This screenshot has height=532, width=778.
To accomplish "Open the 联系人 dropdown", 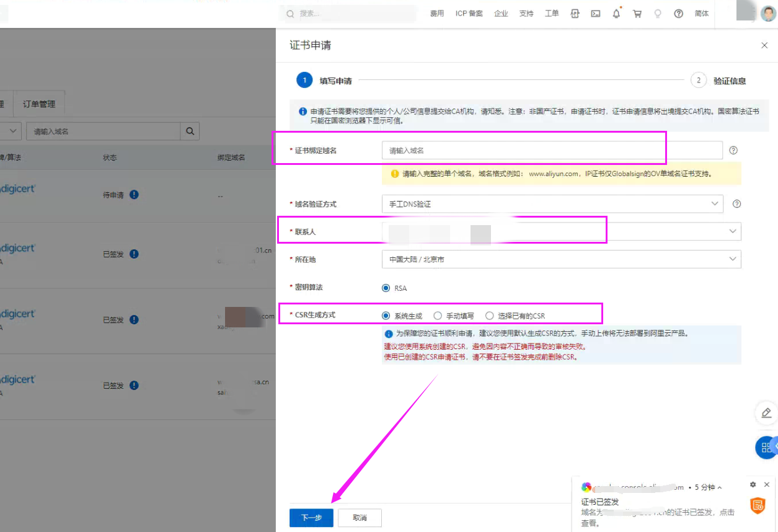I will point(561,231).
